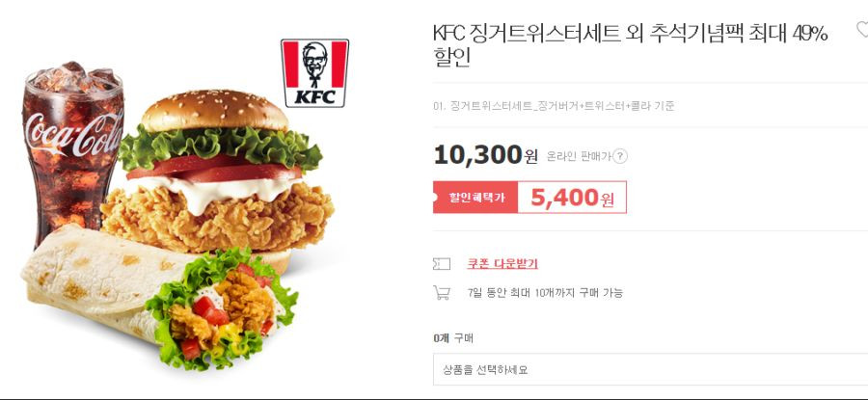The width and height of the screenshot is (868, 400).
Task: Open the 온라인 판매가 question mark help
Action: pyautogui.click(x=620, y=156)
